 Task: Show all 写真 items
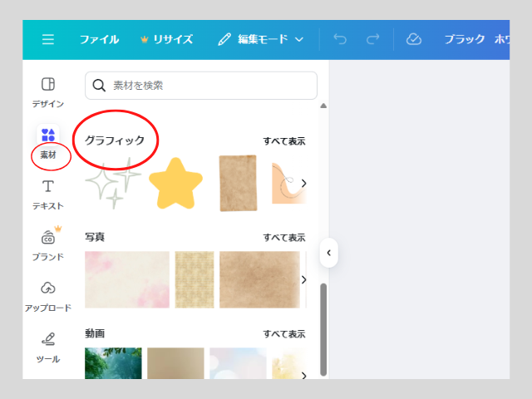[x=284, y=238]
